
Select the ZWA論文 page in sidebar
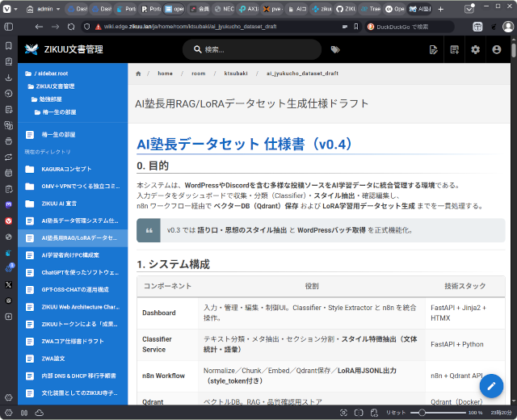pyautogui.click(x=55, y=359)
